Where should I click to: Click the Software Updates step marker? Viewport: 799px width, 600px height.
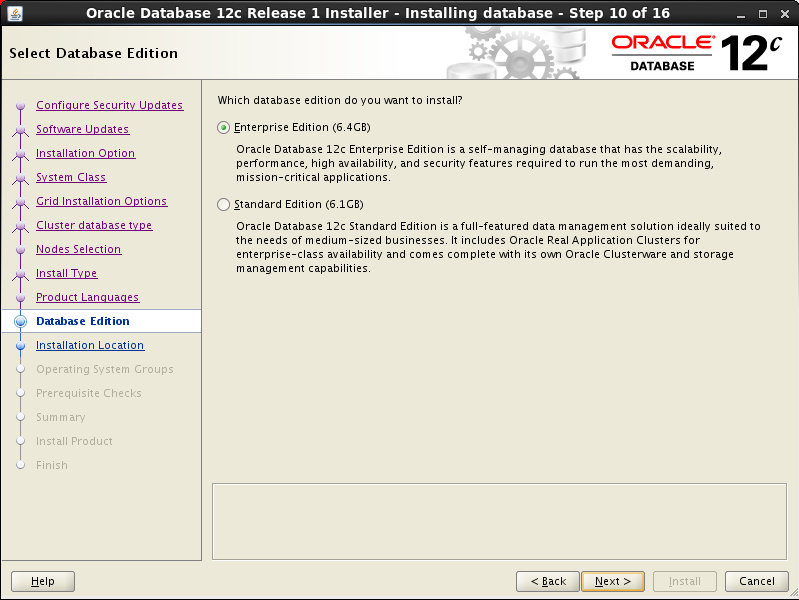coord(20,131)
